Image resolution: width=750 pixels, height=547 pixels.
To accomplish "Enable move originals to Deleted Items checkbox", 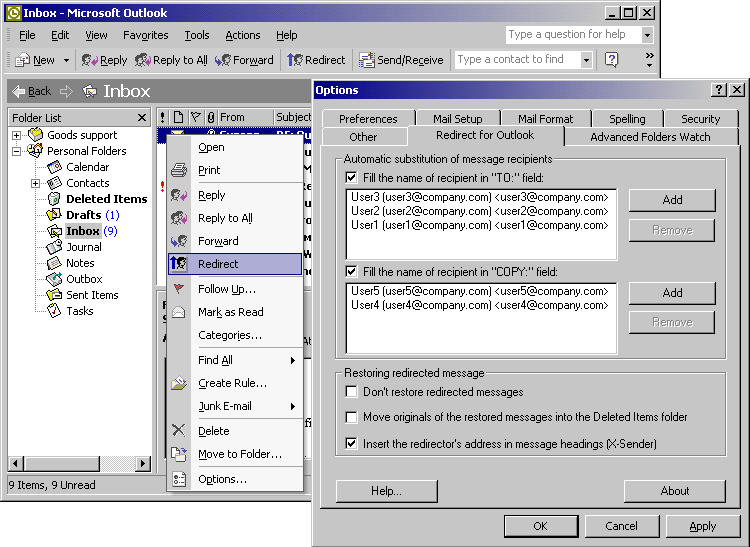I will 352,417.
